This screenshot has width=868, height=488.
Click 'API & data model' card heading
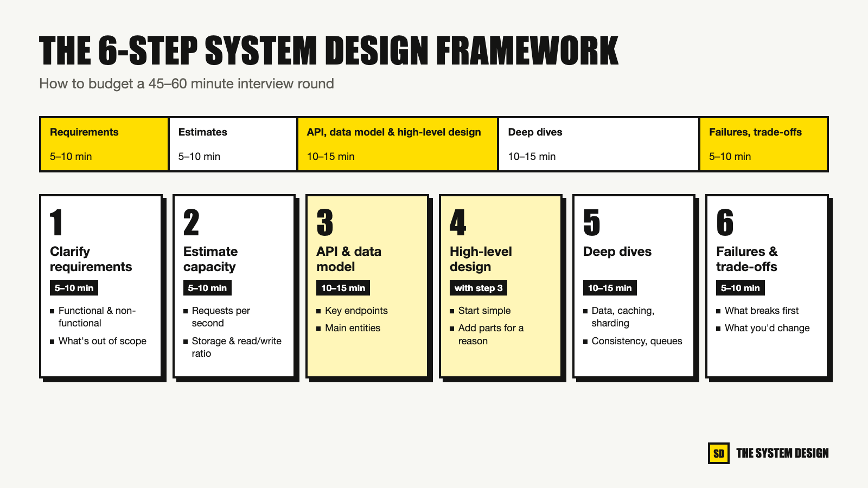coord(349,259)
